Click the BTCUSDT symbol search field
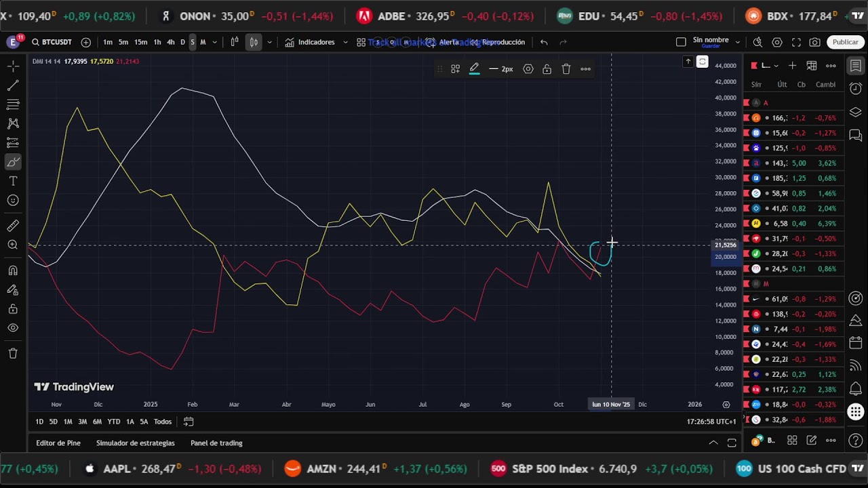 click(52, 42)
